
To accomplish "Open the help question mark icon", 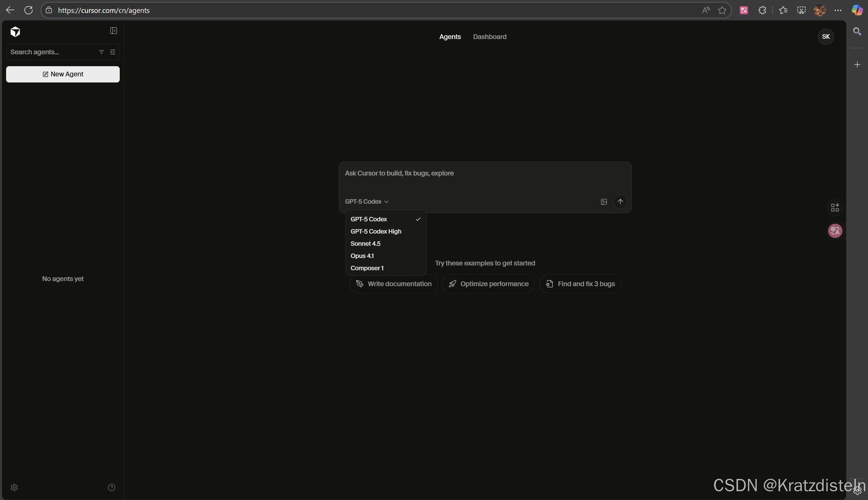I will coord(112,487).
